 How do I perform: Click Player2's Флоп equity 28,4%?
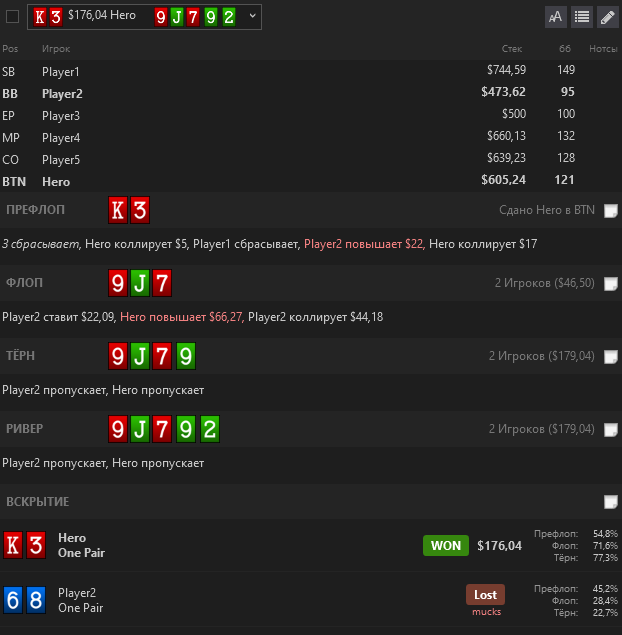point(605,601)
